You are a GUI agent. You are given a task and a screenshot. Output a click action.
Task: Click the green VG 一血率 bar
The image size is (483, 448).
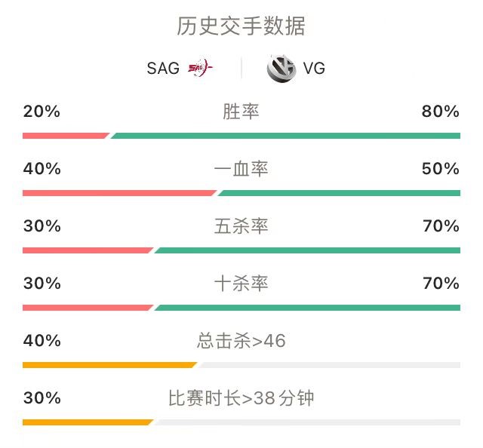339,193
